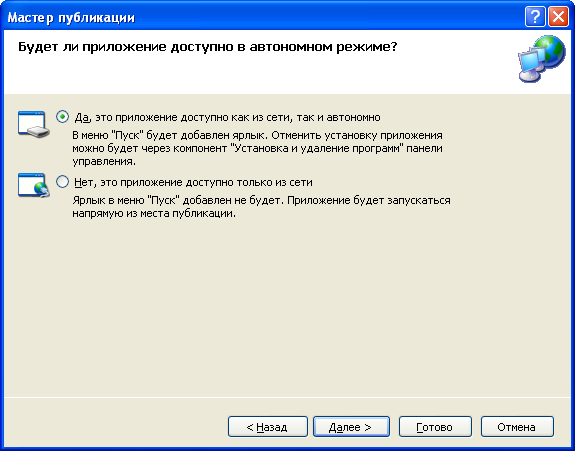Click the separator line above the wizard buttons
The width and height of the screenshot is (575, 451).
point(288,397)
